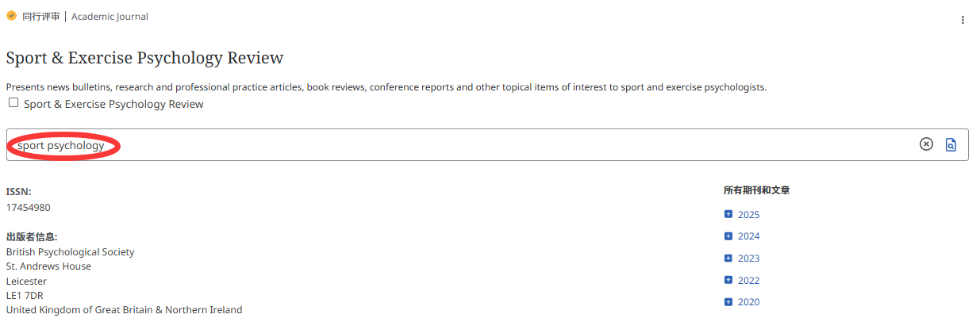Expand the 2024 plus icon
Screen dimensions: 980x318
(x=728, y=236)
